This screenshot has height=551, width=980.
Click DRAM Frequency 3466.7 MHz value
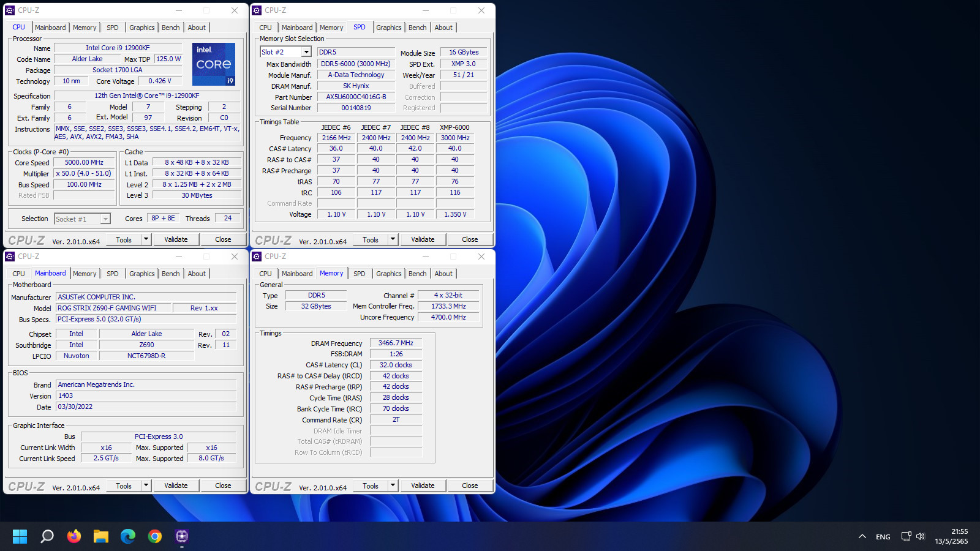click(x=396, y=343)
